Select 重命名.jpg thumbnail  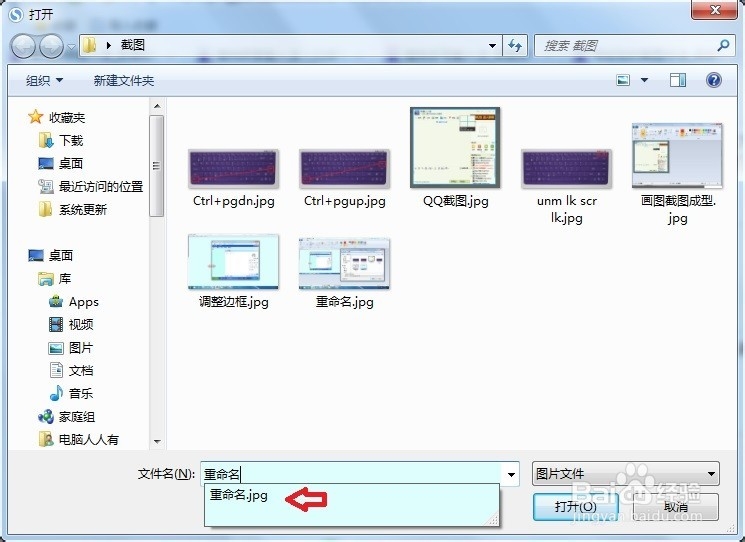tap(344, 264)
